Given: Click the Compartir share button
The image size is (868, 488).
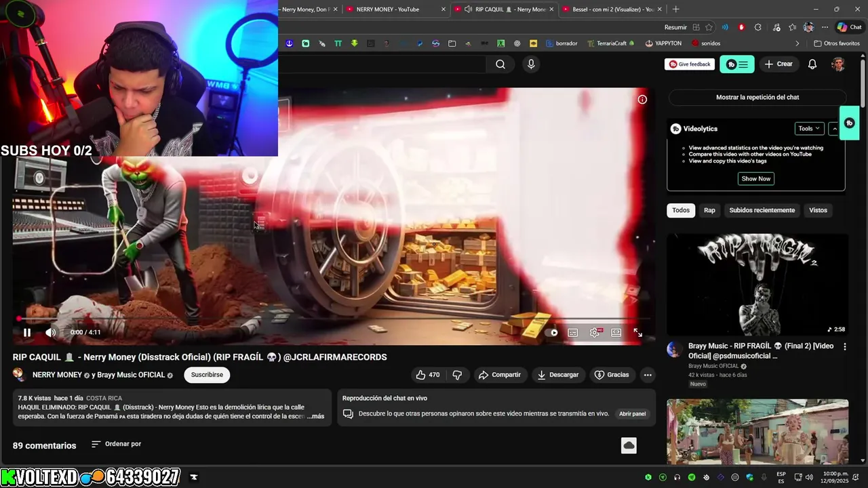Looking at the screenshot, I should click(x=500, y=375).
